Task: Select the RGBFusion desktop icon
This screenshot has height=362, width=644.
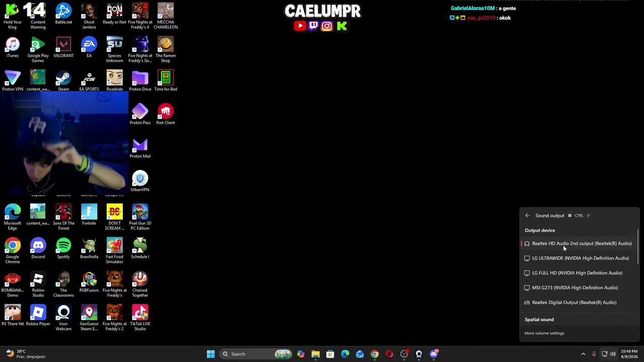Action: point(89,282)
